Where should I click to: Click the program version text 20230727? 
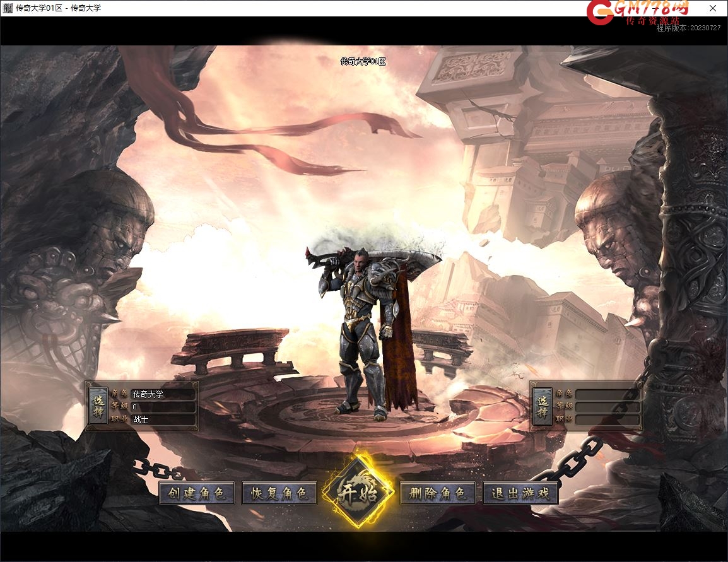tap(688, 28)
